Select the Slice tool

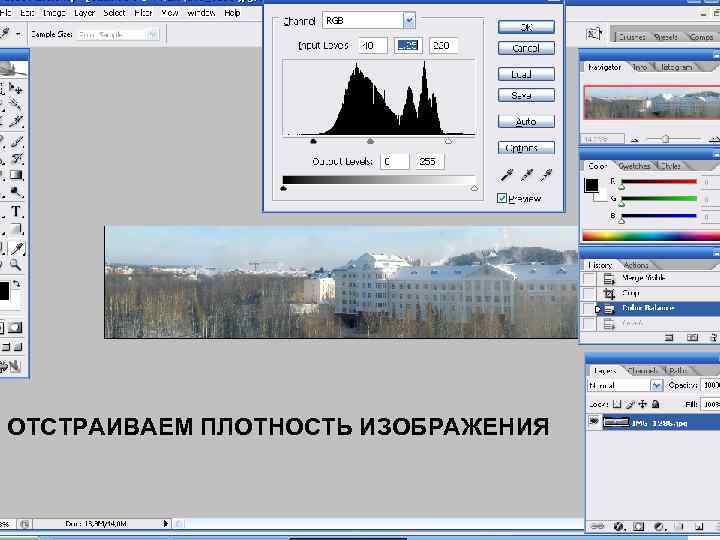[16, 121]
